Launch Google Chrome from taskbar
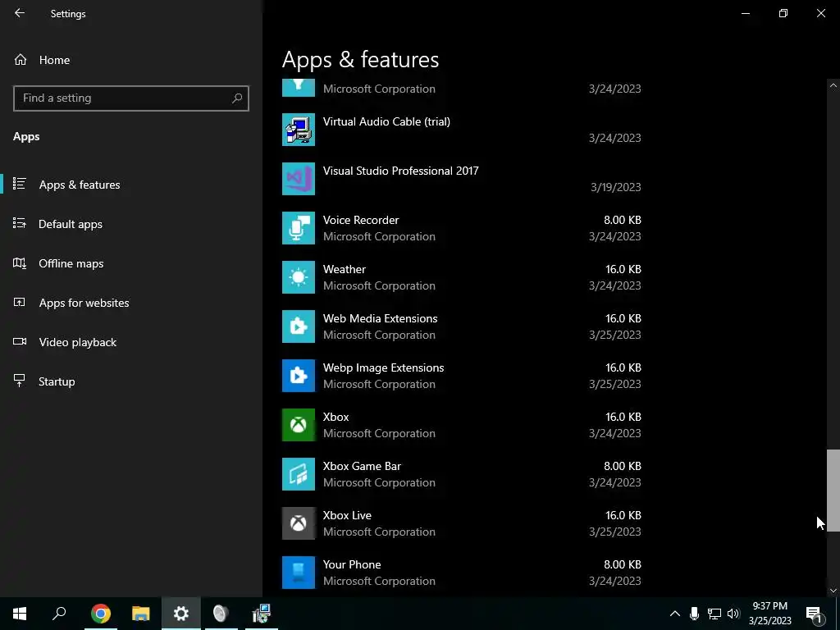The width and height of the screenshot is (840, 630). tap(101, 614)
